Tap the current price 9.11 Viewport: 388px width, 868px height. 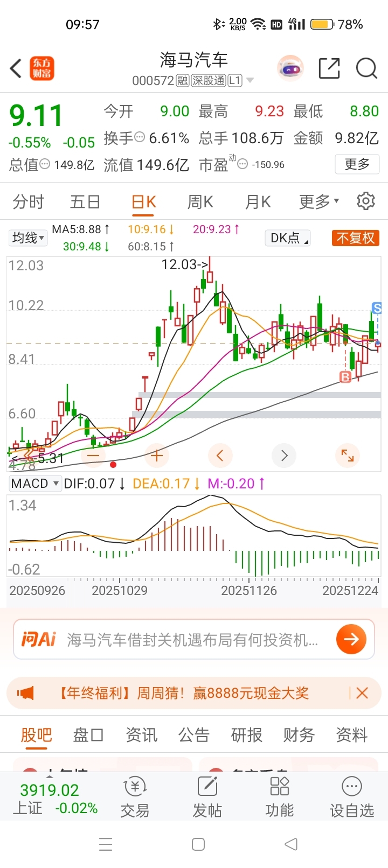tap(36, 116)
